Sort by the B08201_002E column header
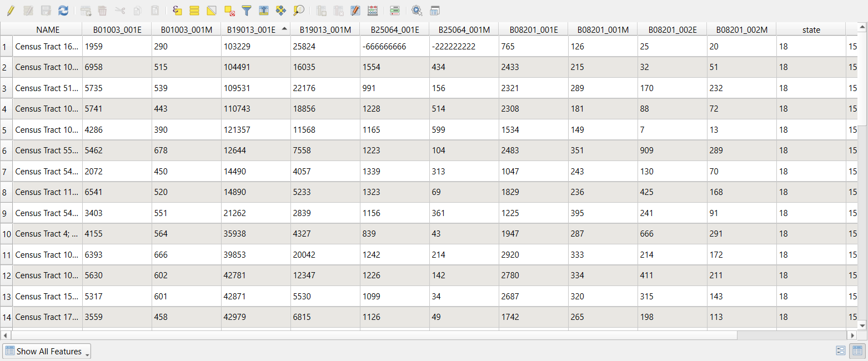Viewport: 868px width, 361px height. (672, 29)
